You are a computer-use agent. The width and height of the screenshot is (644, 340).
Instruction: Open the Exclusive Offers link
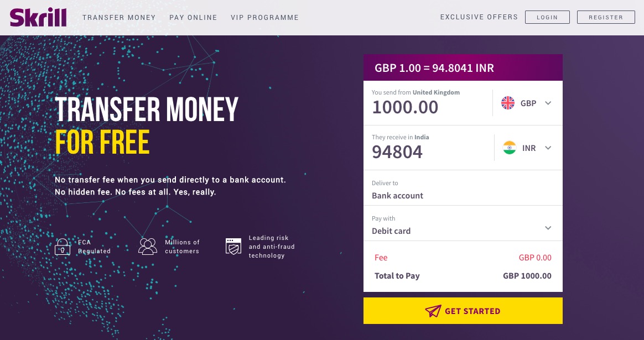click(479, 17)
